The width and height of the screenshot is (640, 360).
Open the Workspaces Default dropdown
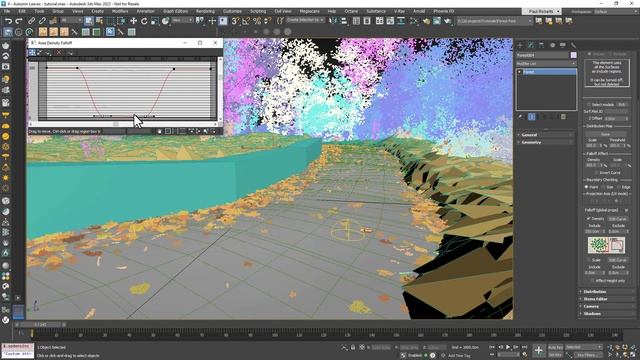tap(616, 12)
